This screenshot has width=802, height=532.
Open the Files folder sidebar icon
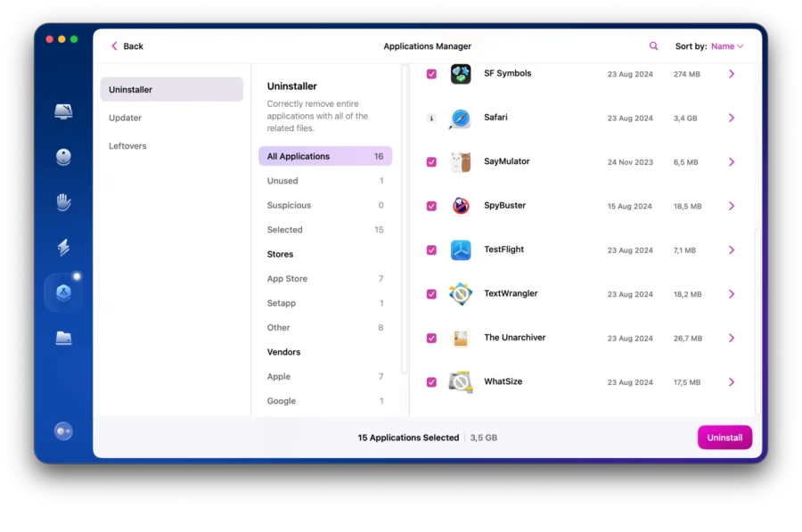tap(63, 338)
